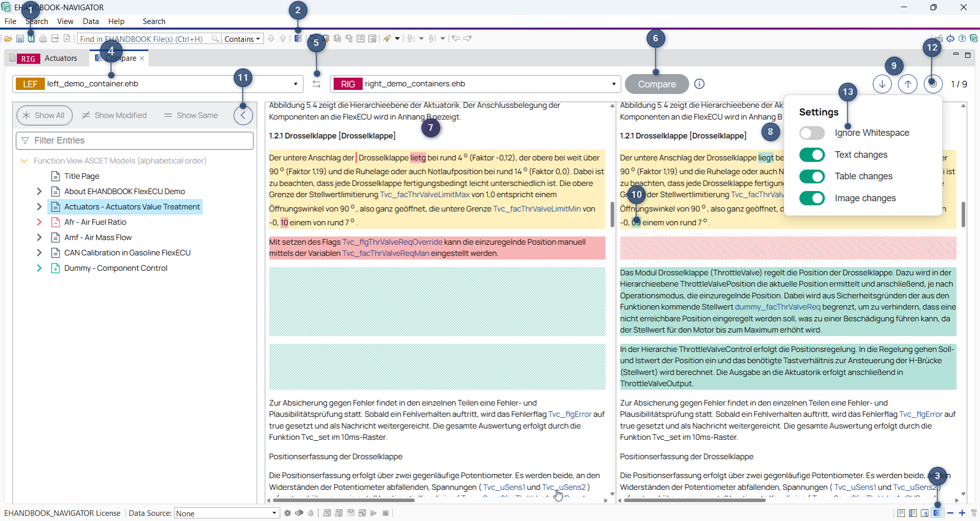Click the open folder toolbar icon
The image size is (980, 521).
(8, 39)
